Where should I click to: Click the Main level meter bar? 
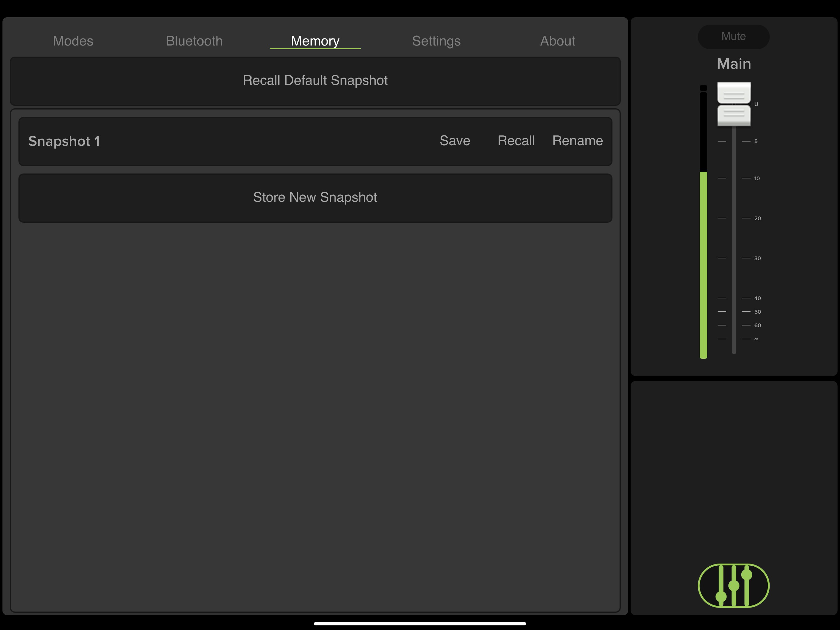(x=703, y=222)
